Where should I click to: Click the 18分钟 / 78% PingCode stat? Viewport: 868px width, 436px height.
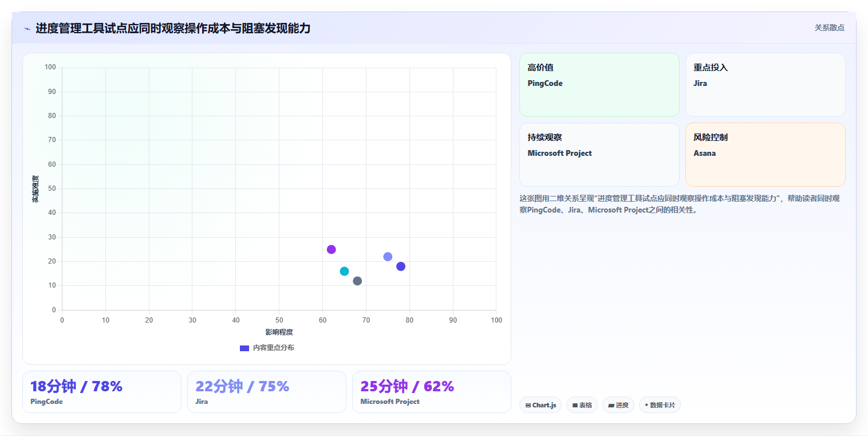[x=102, y=392]
